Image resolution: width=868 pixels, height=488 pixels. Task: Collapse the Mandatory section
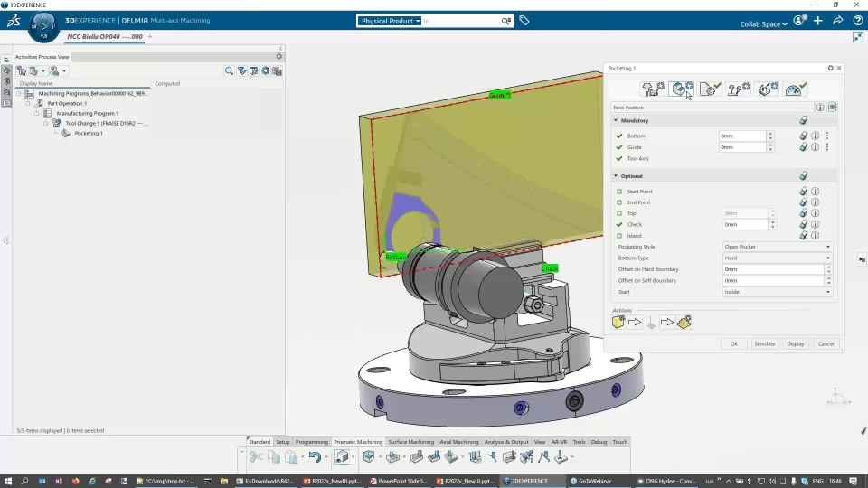[616, 120]
